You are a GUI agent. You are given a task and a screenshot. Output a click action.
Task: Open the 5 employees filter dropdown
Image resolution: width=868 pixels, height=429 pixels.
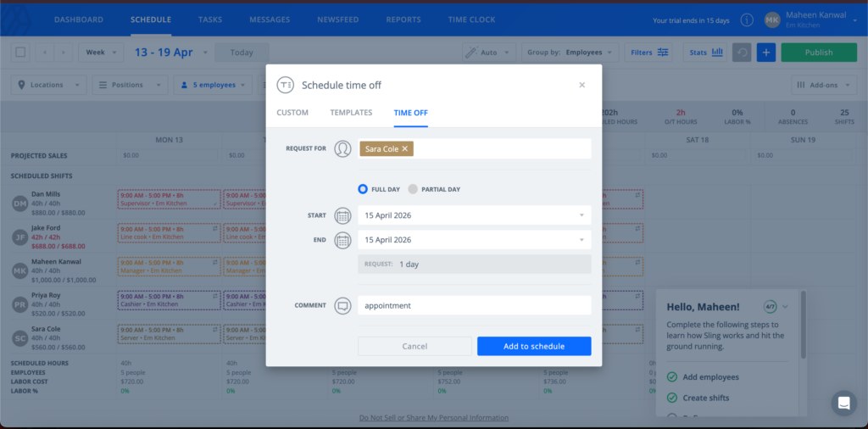tap(213, 85)
